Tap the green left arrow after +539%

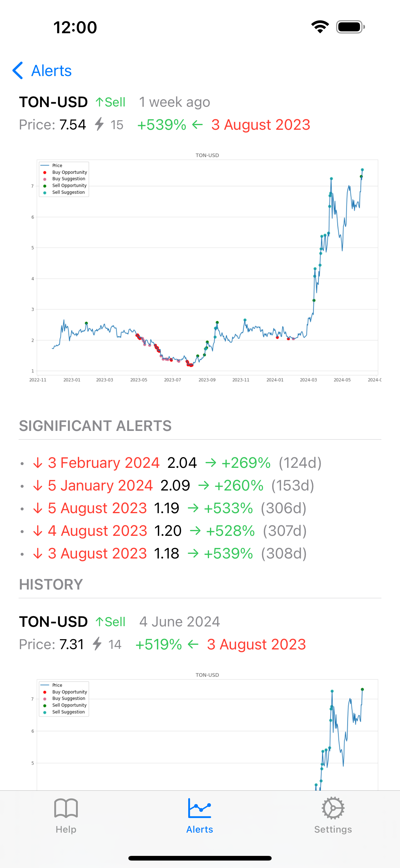[x=197, y=125]
